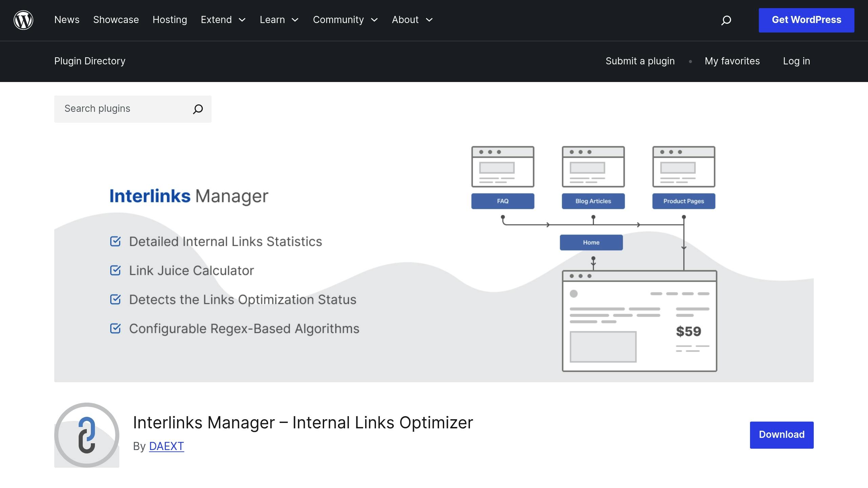Open the Hosting menu item

(x=170, y=20)
